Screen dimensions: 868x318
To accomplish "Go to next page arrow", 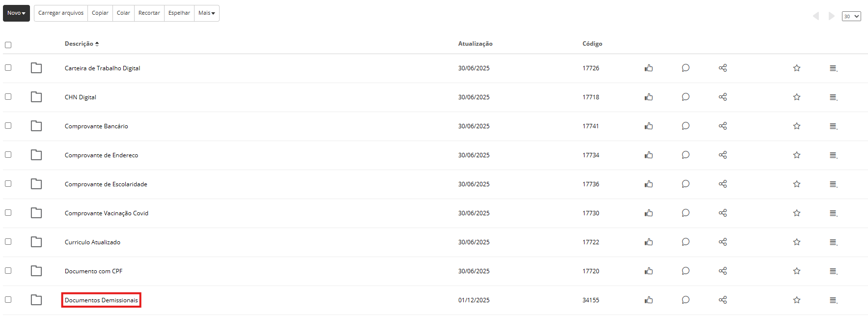I will point(831,16).
